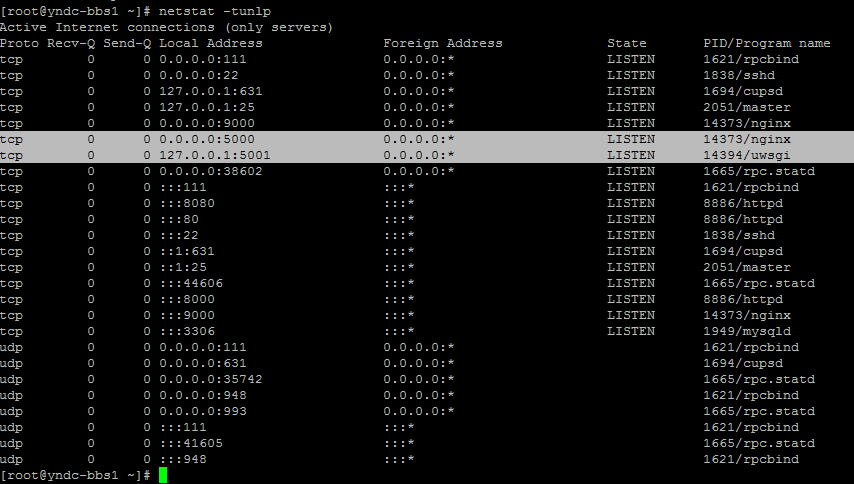Select tcp address 0.0.0.0:9000
The width and height of the screenshot is (854, 484).
coord(206,123)
